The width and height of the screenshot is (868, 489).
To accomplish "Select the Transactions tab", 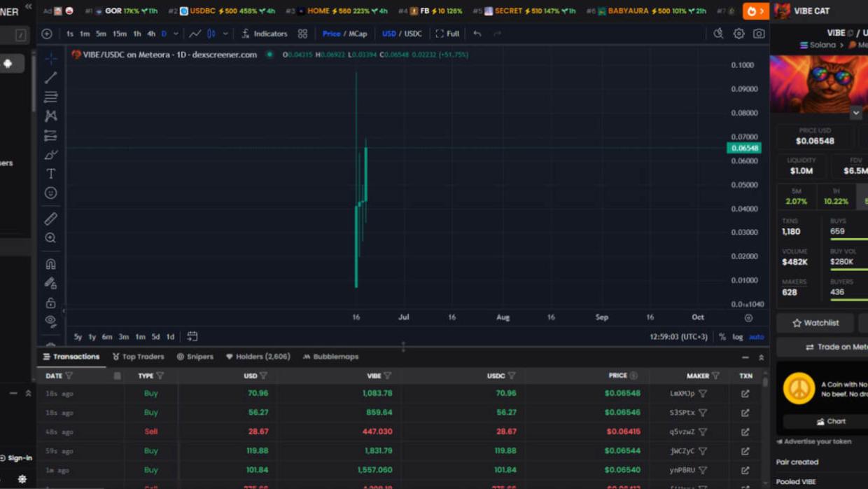I will tap(71, 357).
